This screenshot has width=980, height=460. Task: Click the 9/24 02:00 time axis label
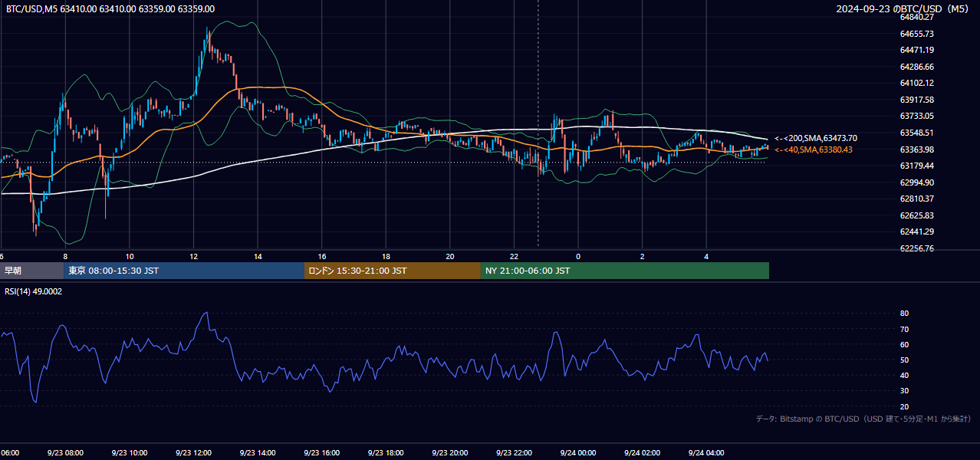[x=642, y=453]
